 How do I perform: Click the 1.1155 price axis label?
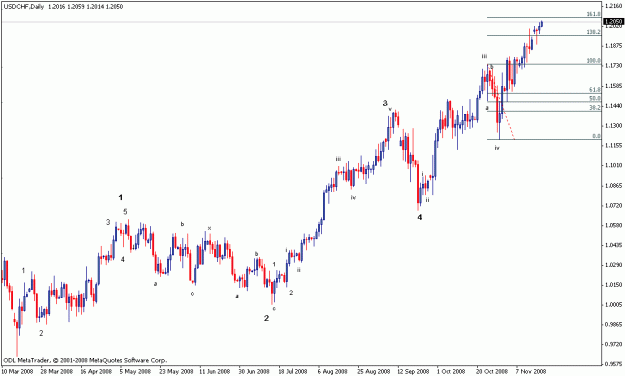coord(614,146)
